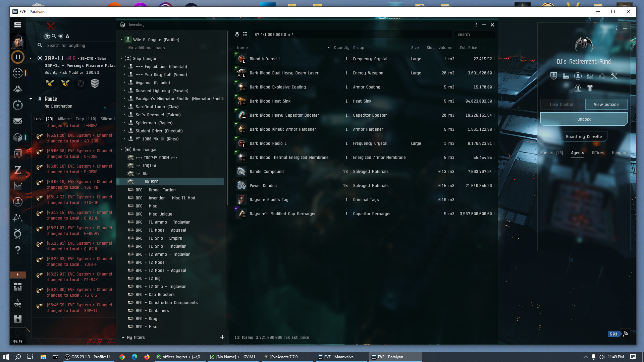Open the EVE Mail envelope icon
644x362 pixels.
(x=18, y=121)
